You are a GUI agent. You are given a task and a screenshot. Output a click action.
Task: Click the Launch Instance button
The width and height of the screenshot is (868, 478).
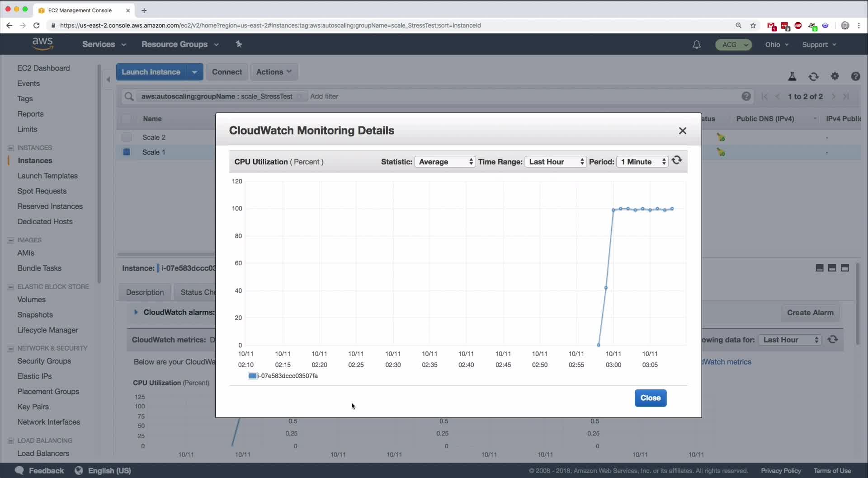(151, 72)
